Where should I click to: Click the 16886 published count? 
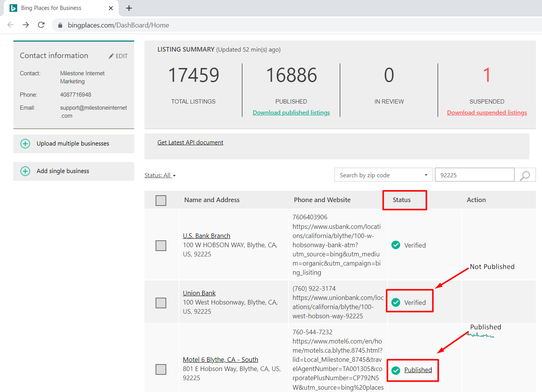tap(291, 75)
